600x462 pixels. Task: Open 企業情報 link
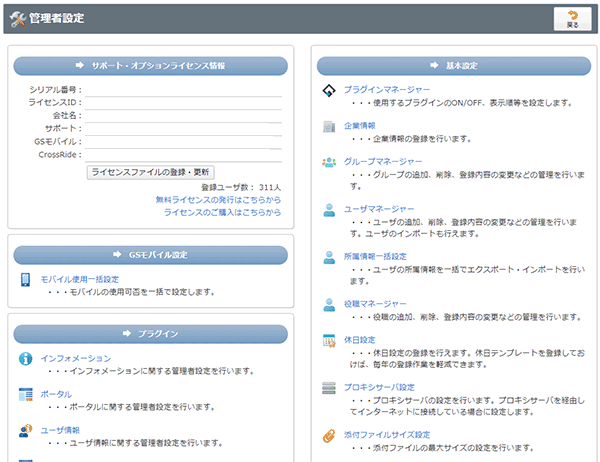(359, 126)
